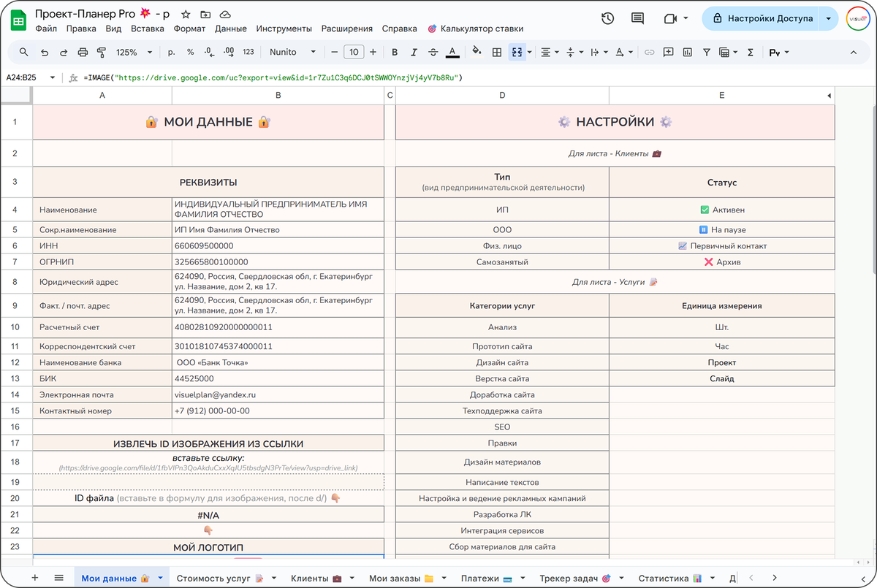Viewport: 877px width, 588px height.
Task: Move the document to a folder
Action: [x=205, y=15]
